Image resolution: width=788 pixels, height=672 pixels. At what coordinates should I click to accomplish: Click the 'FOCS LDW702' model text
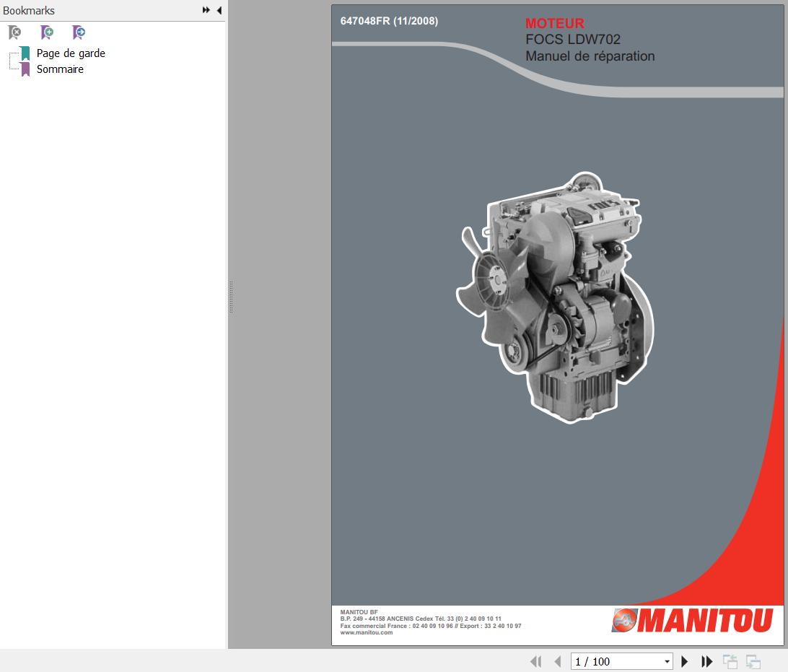(573, 39)
